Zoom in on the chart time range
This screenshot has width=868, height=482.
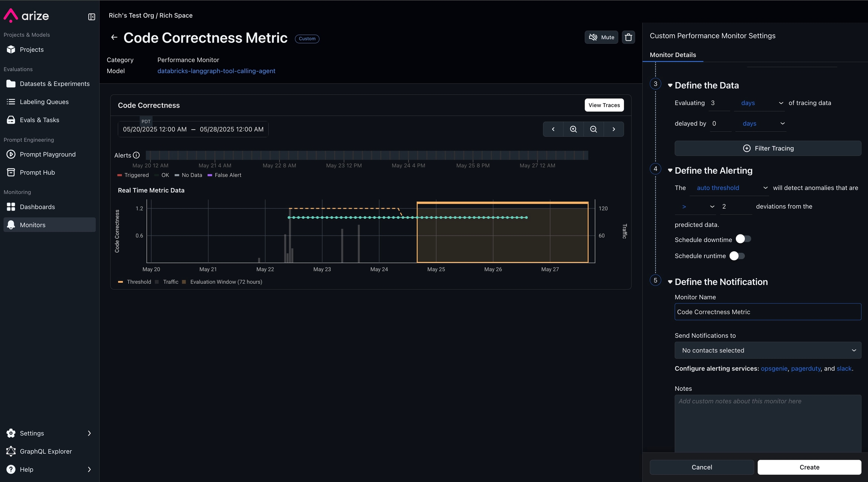[573, 129]
